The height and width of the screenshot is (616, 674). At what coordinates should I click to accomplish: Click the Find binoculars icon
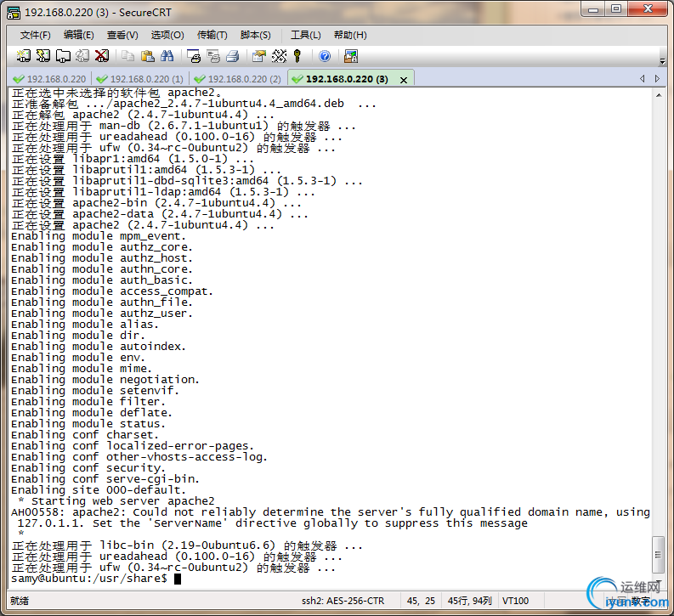(167, 56)
